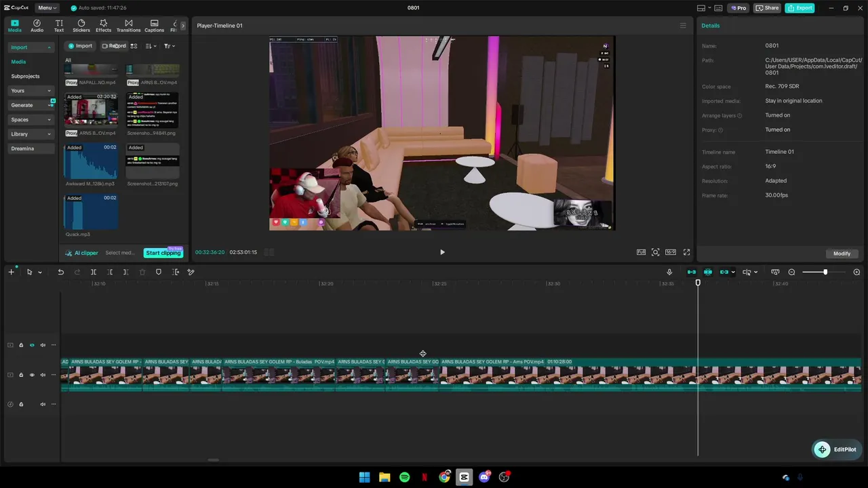Toggle visibility of the main video track
The height and width of the screenshot is (488, 868).
[x=32, y=375]
